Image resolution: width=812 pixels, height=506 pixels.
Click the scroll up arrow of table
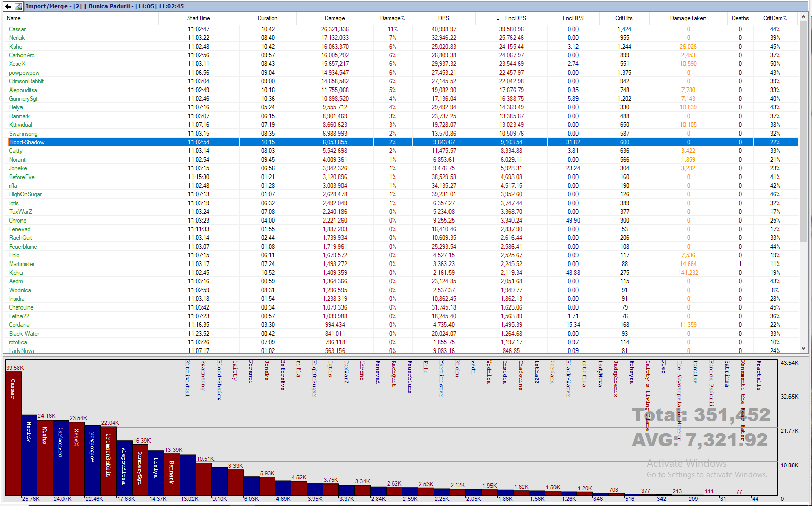tap(803, 17)
